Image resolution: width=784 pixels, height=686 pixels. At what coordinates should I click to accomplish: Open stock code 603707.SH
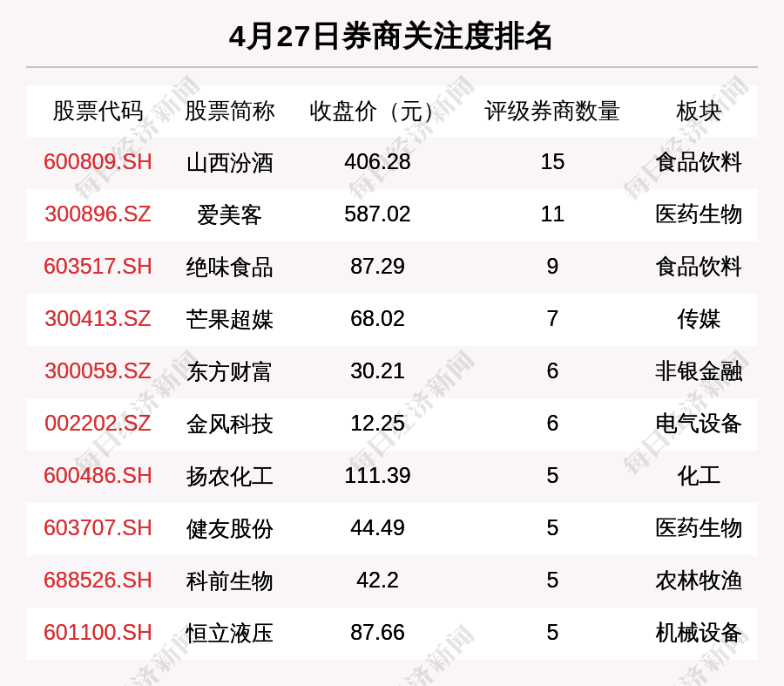[x=98, y=528]
